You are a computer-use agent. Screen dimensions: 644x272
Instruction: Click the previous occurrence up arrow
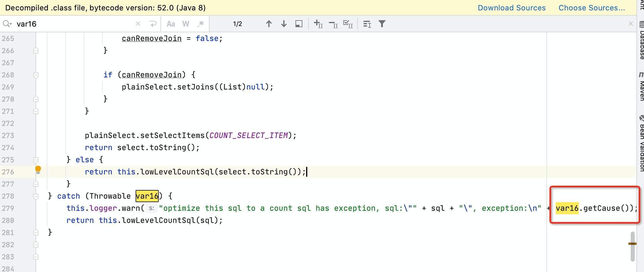(269, 24)
